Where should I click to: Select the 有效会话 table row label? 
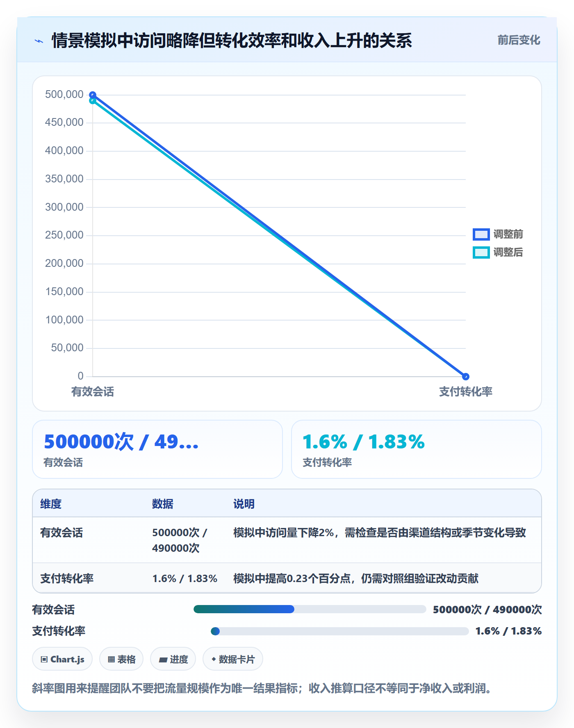[61, 532]
